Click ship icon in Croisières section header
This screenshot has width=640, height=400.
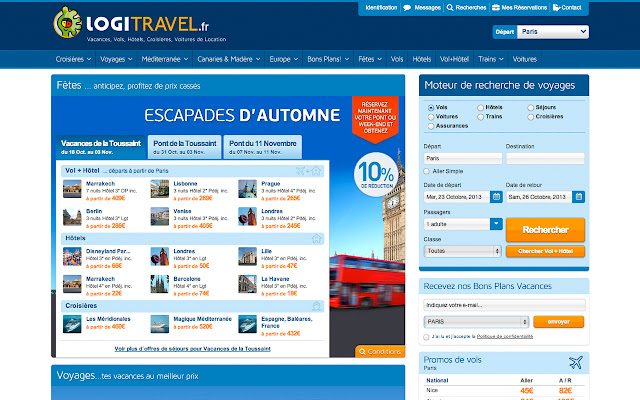316,306
